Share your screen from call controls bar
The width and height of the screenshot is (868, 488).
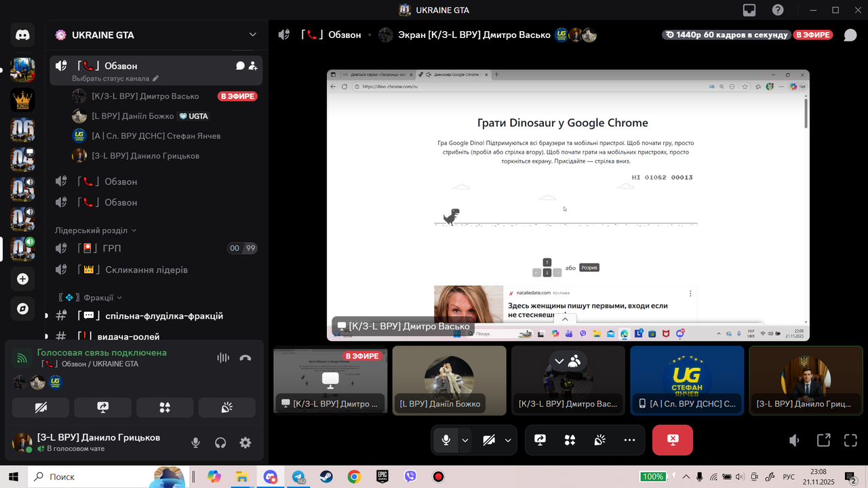tap(540, 440)
